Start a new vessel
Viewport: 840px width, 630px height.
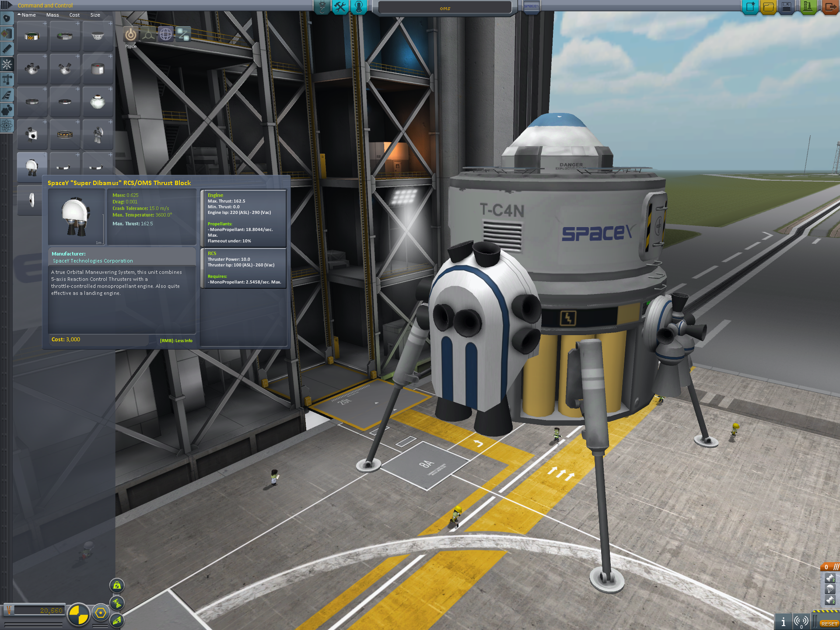750,7
